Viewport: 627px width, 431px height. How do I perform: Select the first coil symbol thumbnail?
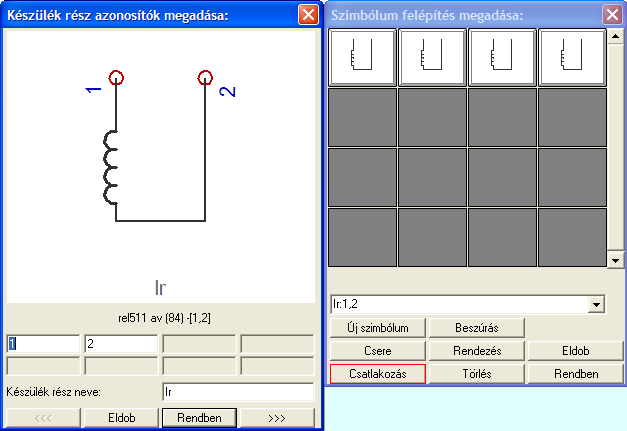[362, 57]
